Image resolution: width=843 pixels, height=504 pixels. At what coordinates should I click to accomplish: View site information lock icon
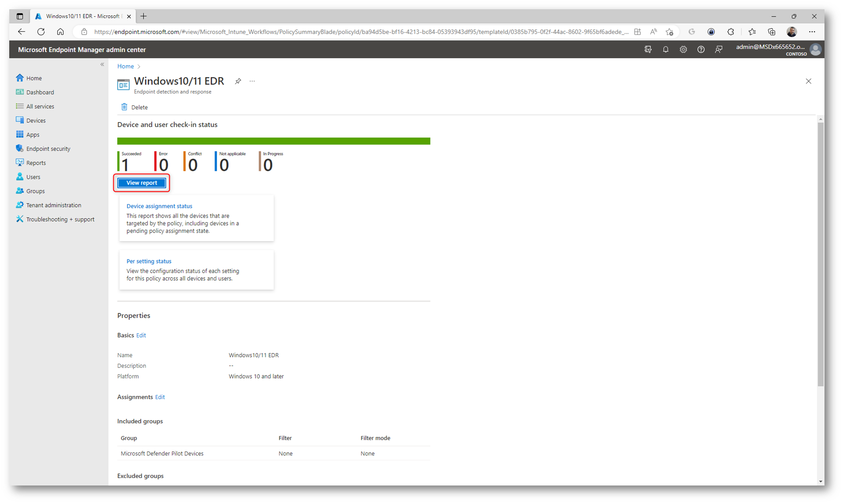[84, 32]
